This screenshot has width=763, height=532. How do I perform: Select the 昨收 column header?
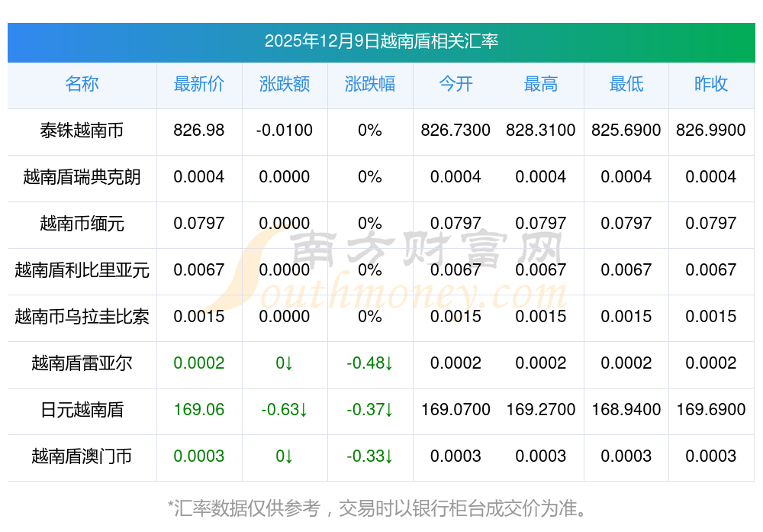(710, 85)
